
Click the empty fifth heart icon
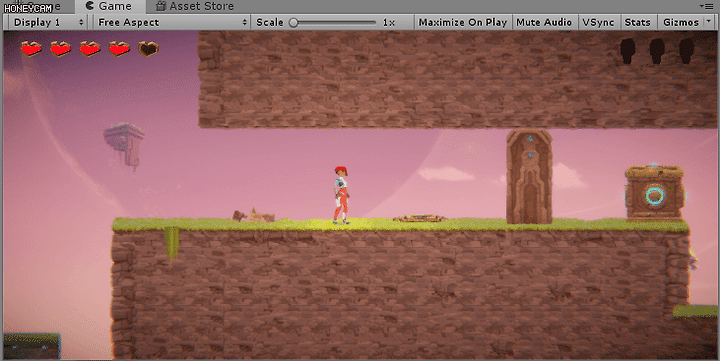pyautogui.click(x=149, y=48)
